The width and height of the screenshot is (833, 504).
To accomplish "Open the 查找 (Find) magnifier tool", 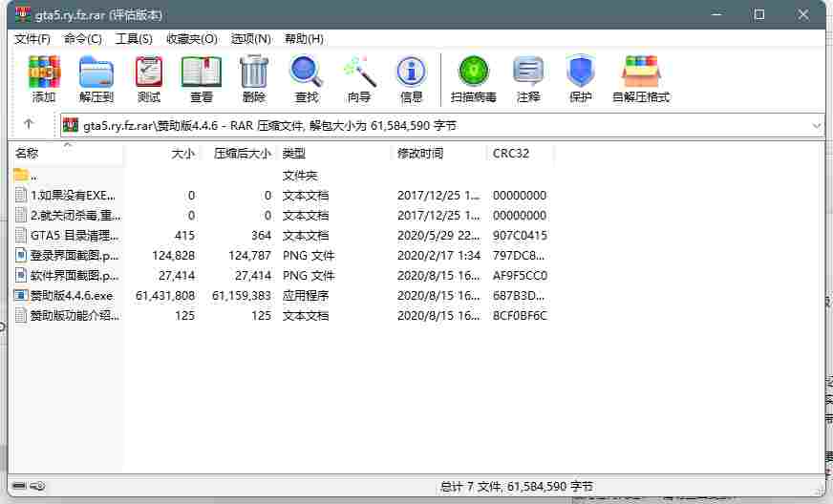I will coord(307,73).
